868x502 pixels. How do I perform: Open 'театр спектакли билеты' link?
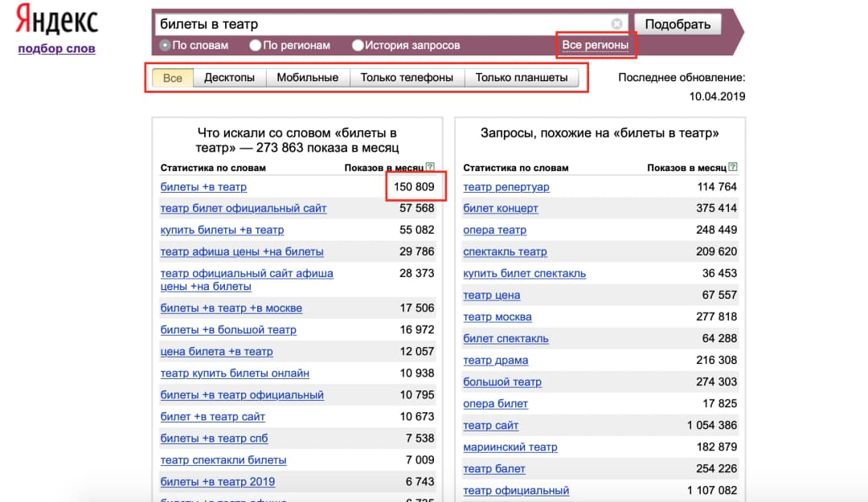click(x=223, y=460)
